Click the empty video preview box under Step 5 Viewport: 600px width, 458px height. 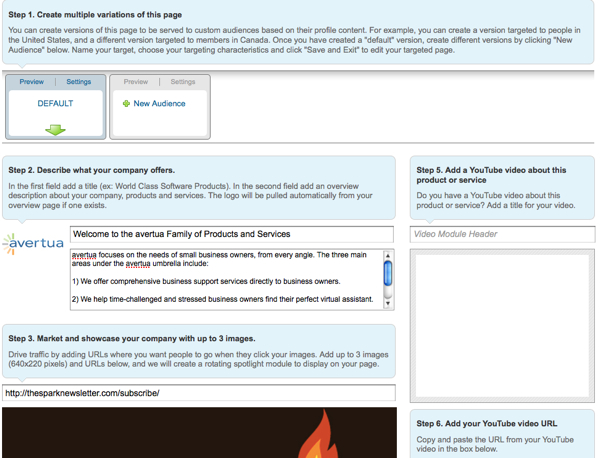pos(502,320)
